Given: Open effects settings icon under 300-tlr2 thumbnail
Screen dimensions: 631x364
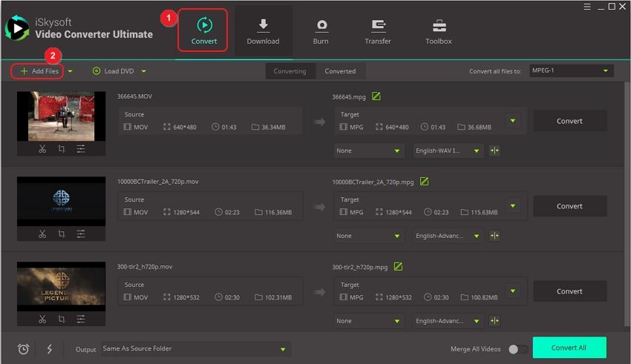Looking at the screenshot, I should 81,320.
